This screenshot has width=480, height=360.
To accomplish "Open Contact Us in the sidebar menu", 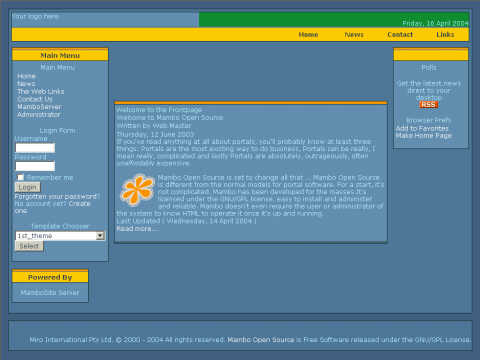I will pyautogui.click(x=35, y=99).
